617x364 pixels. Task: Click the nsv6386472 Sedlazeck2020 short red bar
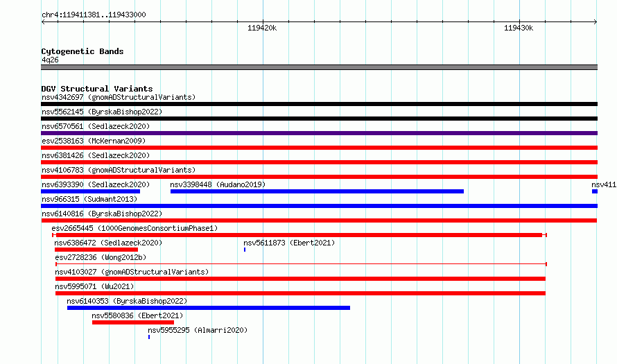point(96,250)
